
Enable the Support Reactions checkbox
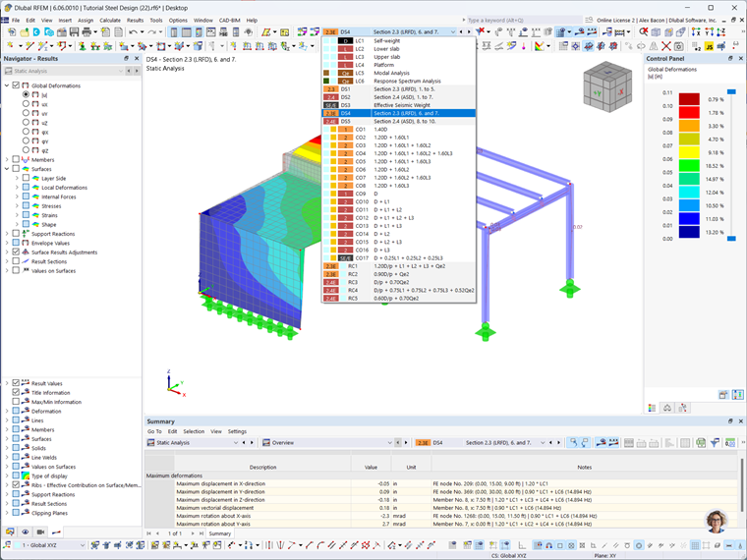tap(16, 234)
